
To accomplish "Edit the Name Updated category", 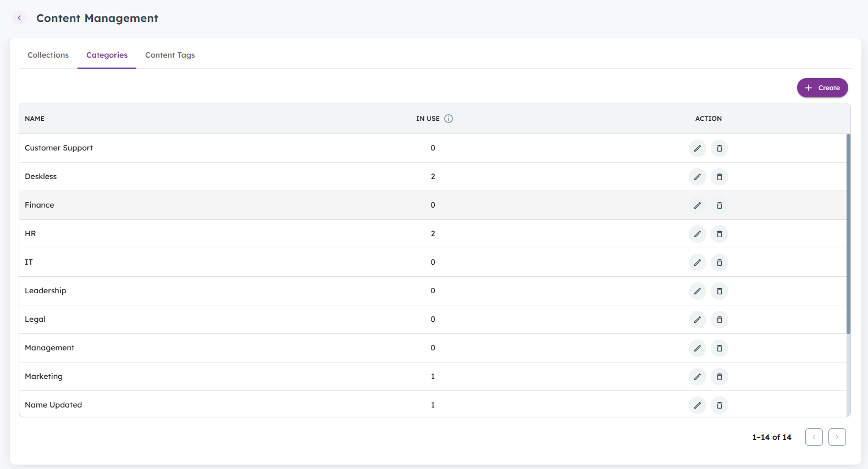I will click(x=698, y=405).
